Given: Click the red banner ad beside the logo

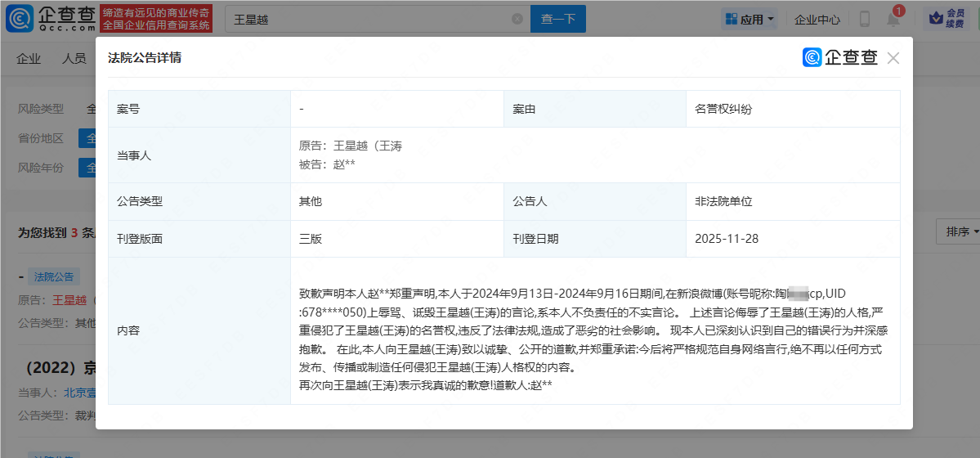Looking at the screenshot, I should pyautogui.click(x=156, y=19).
